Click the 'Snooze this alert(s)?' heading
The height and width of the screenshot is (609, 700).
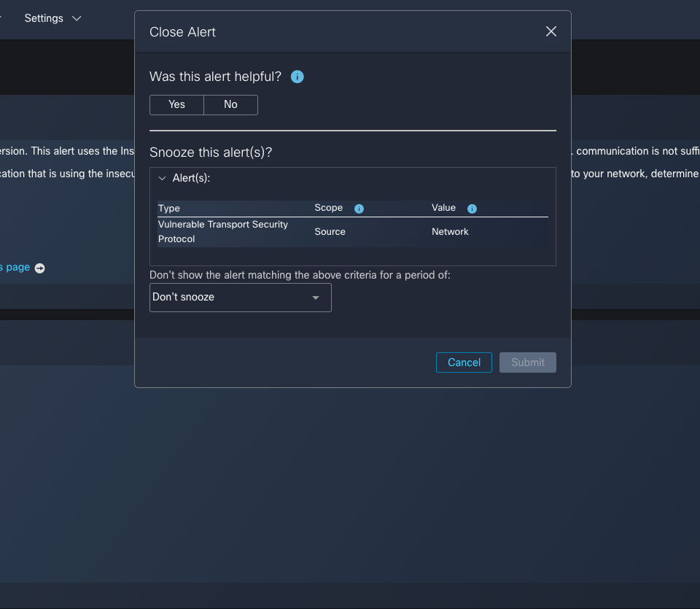tap(211, 152)
